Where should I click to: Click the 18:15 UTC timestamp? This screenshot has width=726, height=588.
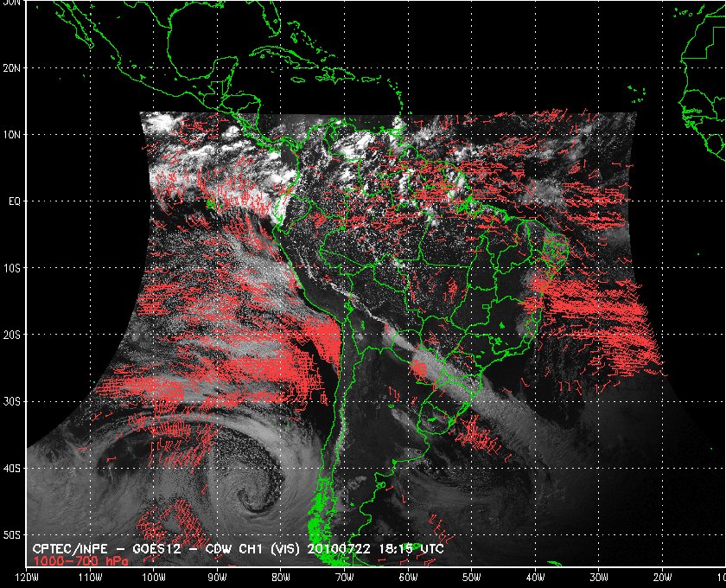pyautogui.click(x=411, y=549)
